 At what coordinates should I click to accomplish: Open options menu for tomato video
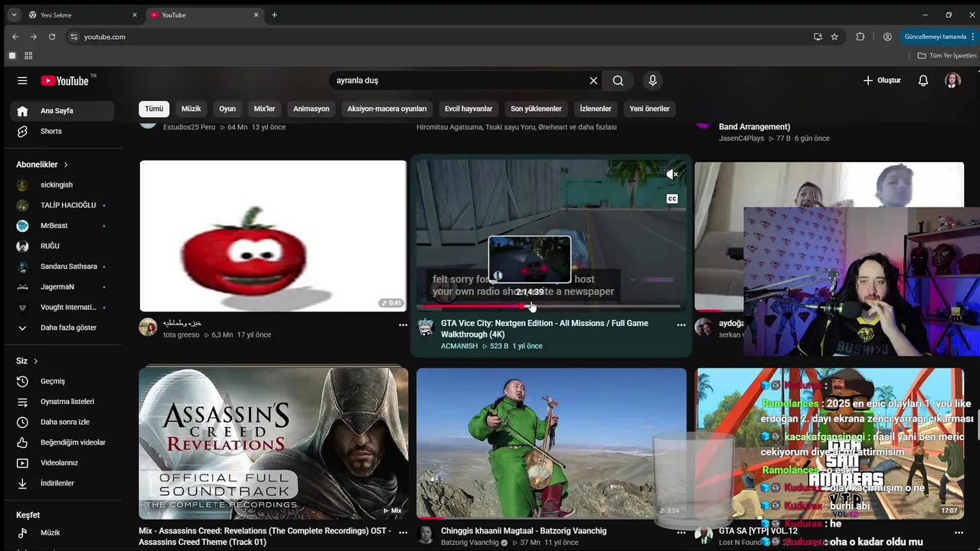click(403, 325)
